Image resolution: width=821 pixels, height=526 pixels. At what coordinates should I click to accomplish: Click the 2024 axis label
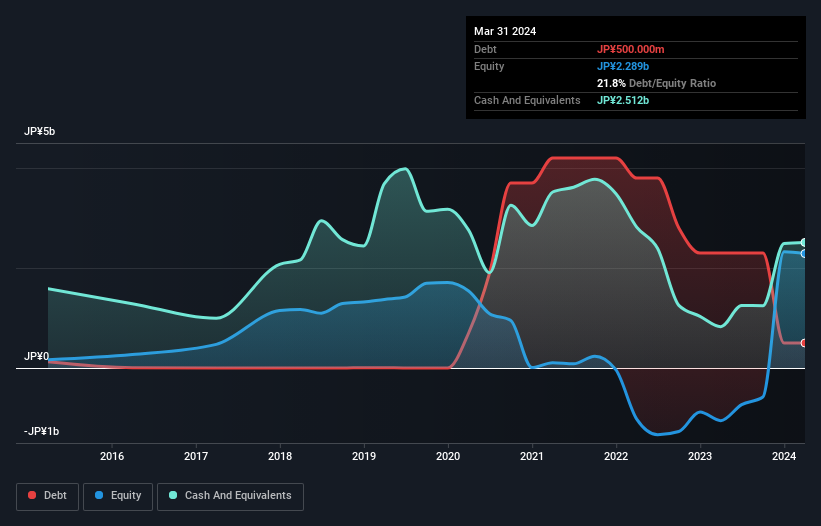click(x=784, y=456)
